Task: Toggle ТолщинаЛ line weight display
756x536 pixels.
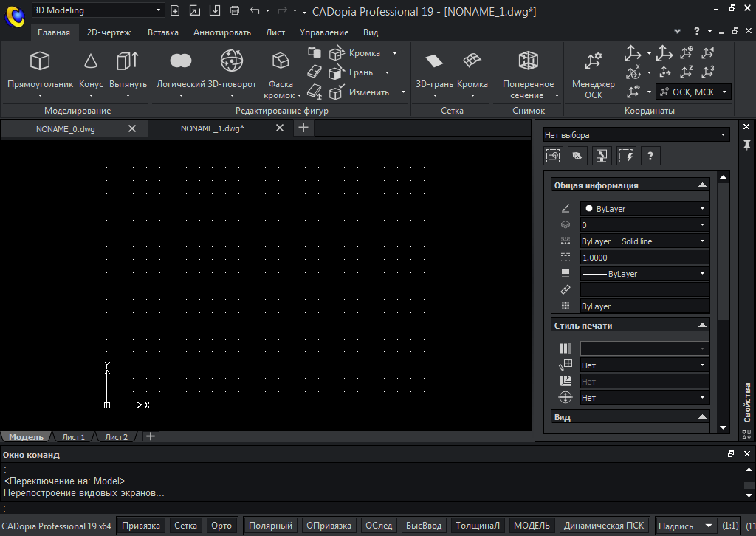Action: 478,526
